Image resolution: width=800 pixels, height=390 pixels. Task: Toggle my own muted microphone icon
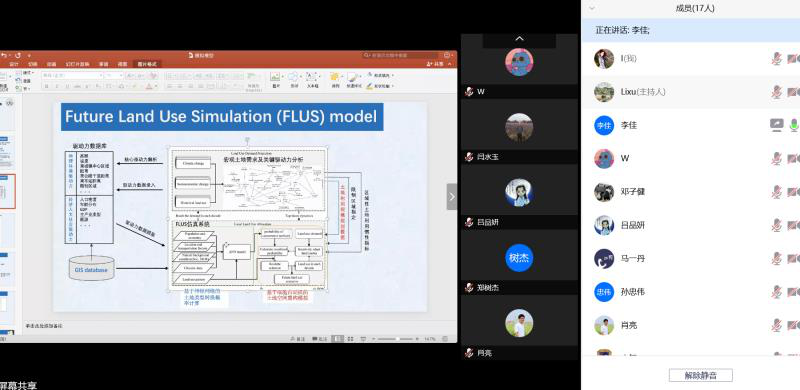point(777,59)
